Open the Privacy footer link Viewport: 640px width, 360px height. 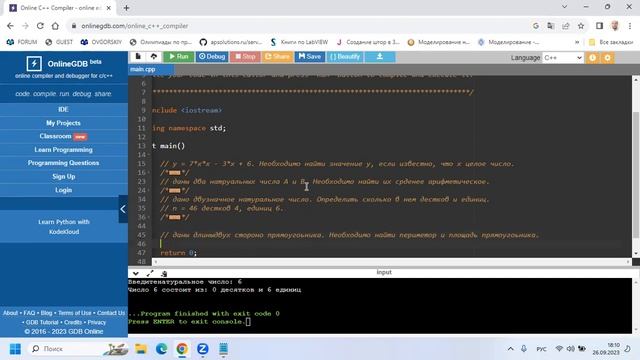click(97, 322)
